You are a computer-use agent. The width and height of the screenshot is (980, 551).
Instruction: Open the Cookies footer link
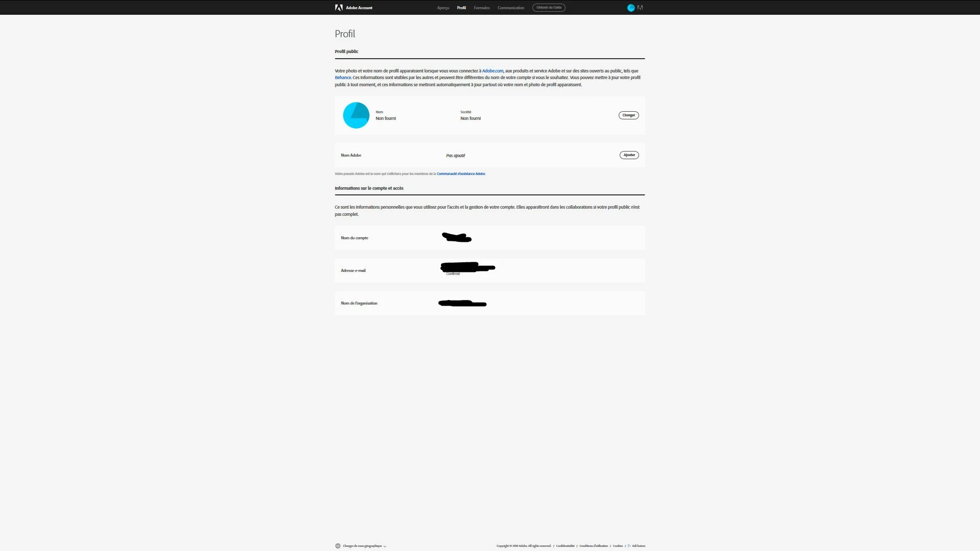[x=618, y=546]
